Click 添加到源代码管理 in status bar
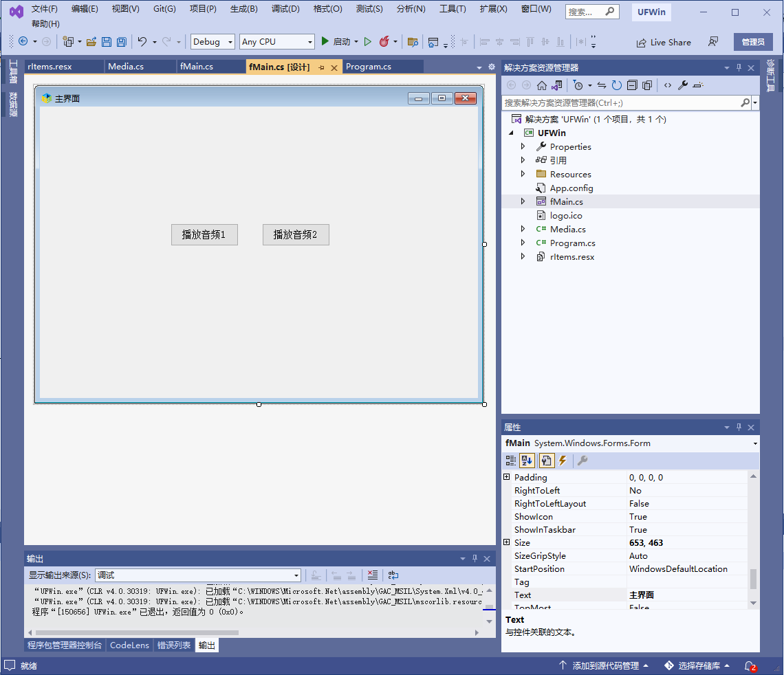 coord(604,666)
